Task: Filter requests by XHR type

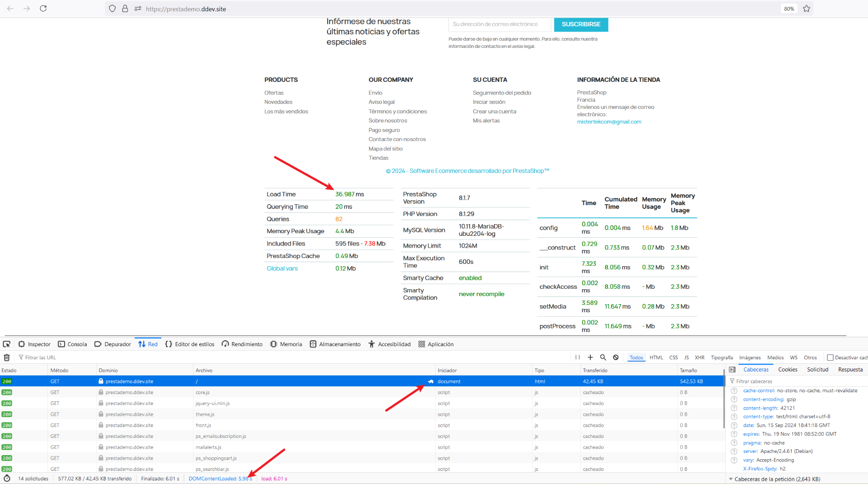Action: coord(699,357)
